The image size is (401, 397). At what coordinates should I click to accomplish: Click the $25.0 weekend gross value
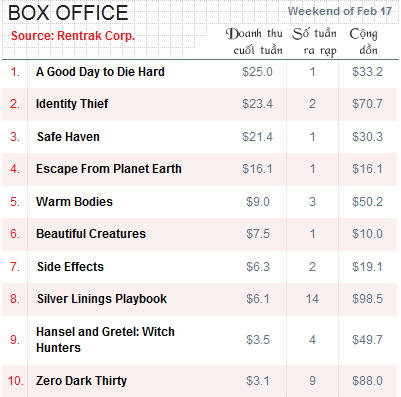click(257, 72)
